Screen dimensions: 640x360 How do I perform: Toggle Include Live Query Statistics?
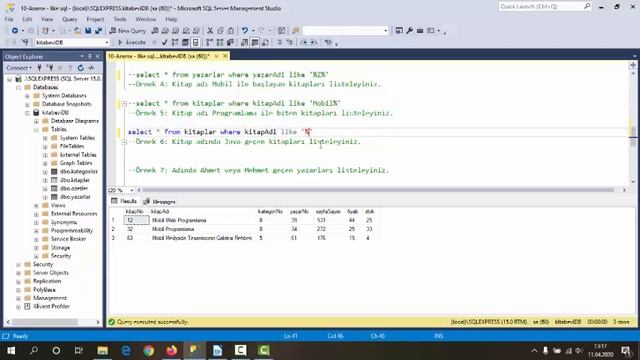220,42
